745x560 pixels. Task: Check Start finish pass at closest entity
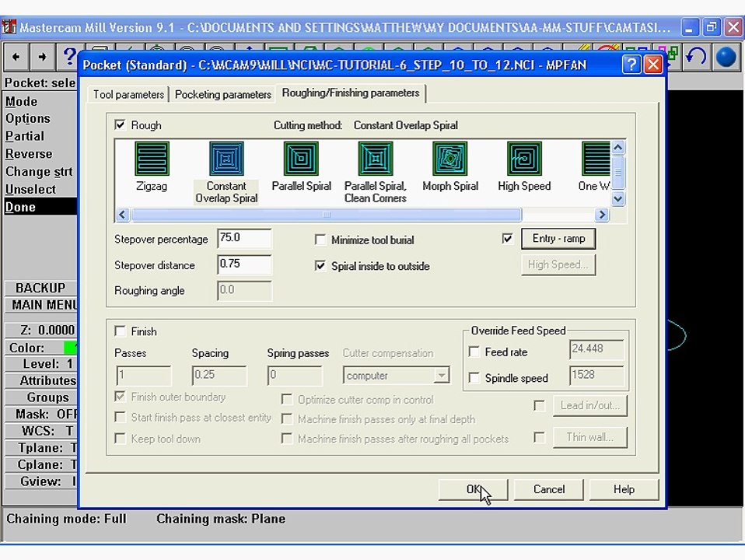click(121, 418)
